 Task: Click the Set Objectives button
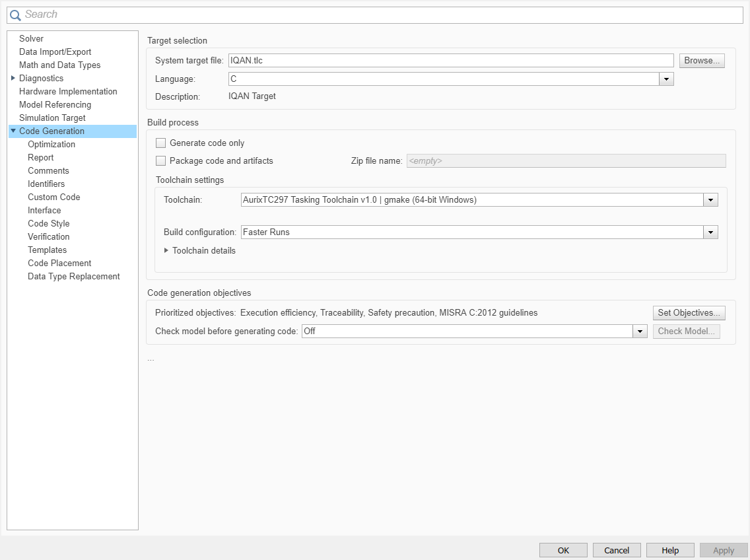[689, 312]
